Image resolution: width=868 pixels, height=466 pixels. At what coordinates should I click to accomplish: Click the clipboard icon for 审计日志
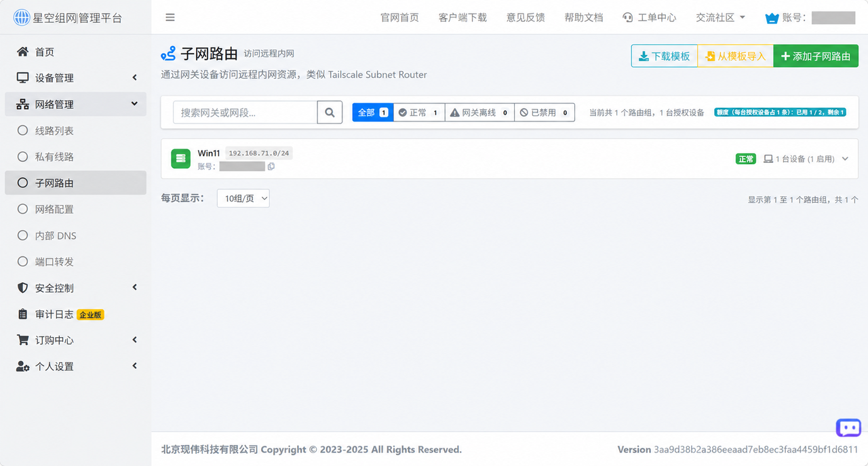(x=23, y=314)
